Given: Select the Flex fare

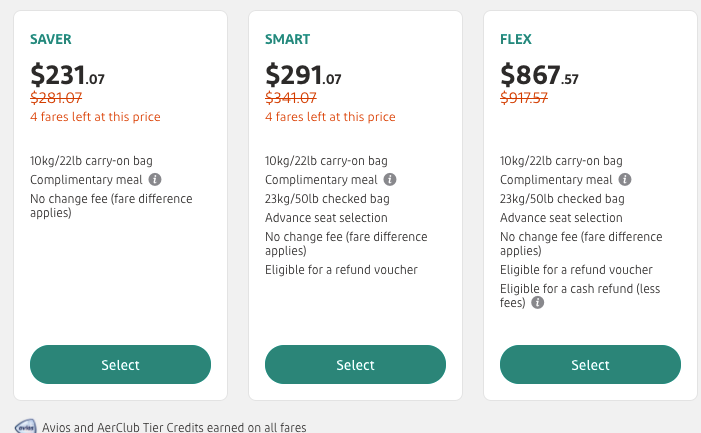Looking at the screenshot, I should tap(590, 365).
